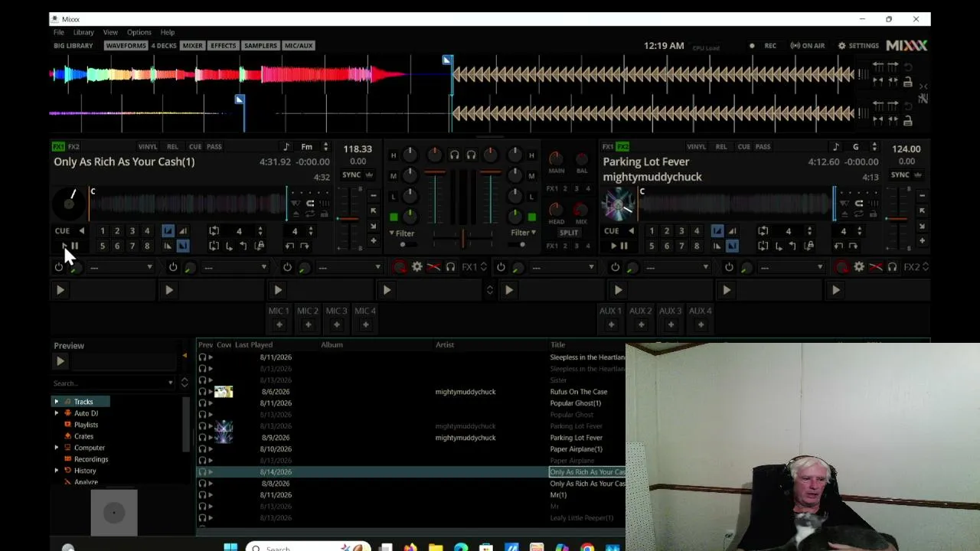Viewport: 980px width, 551px height.
Task: Toggle ON AIR broadcasting
Action: [x=808, y=46]
